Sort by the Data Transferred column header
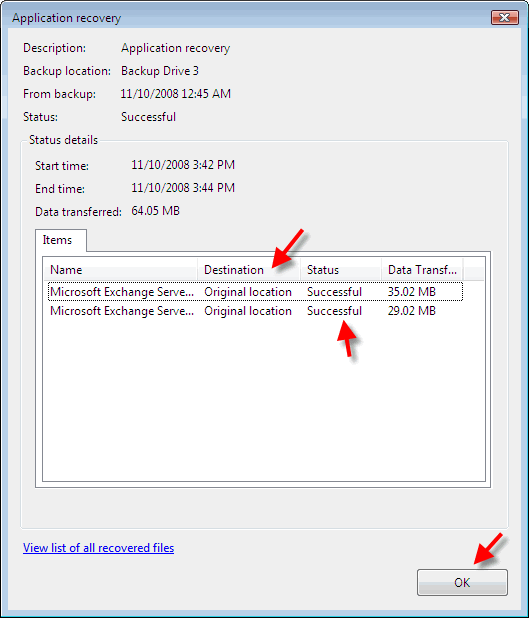This screenshot has height=618, width=529. pos(422,270)
